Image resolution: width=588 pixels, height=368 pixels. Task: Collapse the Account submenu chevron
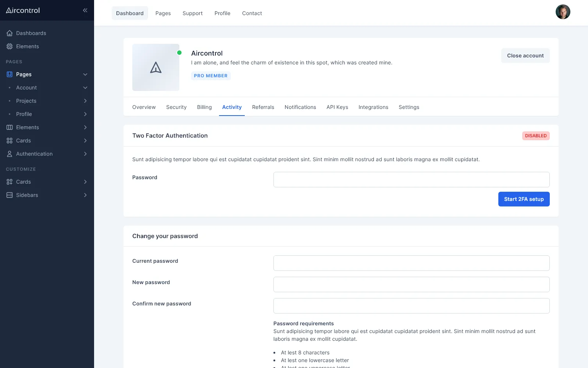coord(85,88)
